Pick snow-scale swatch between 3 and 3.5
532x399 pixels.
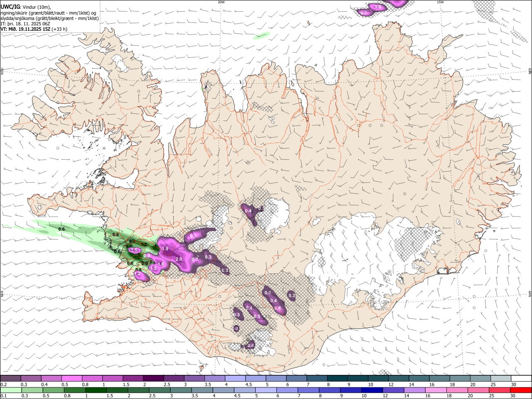point(194,378)
